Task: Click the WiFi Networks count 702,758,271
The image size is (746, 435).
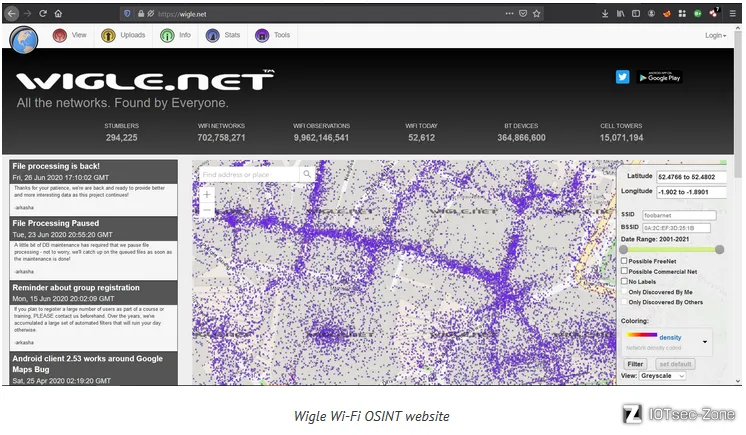Action: [x=221, y=138]
